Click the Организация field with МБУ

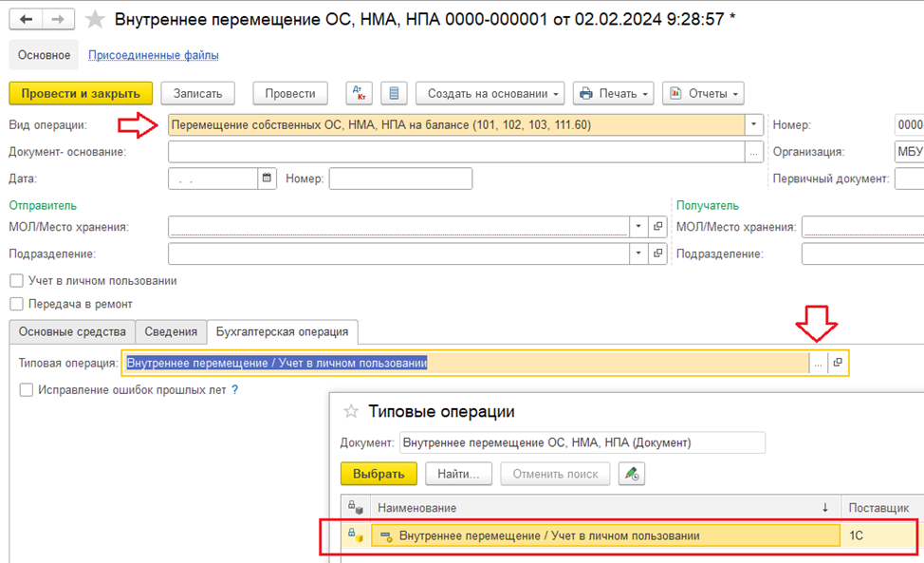909,152
